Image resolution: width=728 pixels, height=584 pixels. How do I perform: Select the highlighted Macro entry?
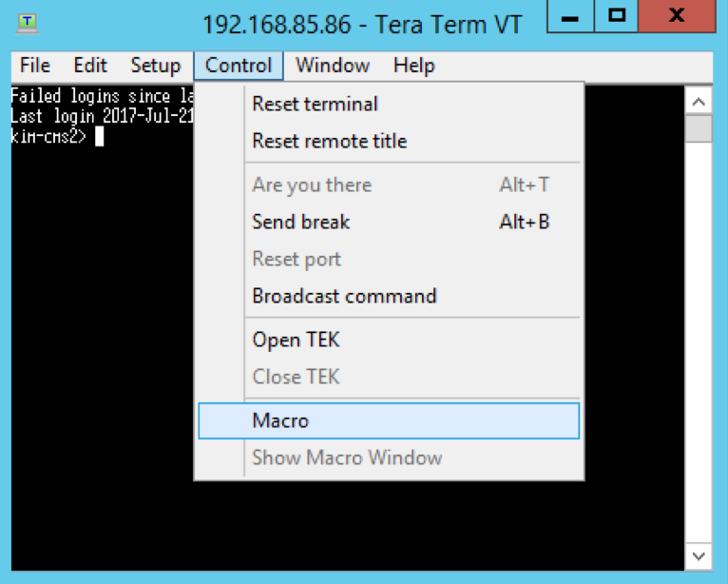point(389,421)
